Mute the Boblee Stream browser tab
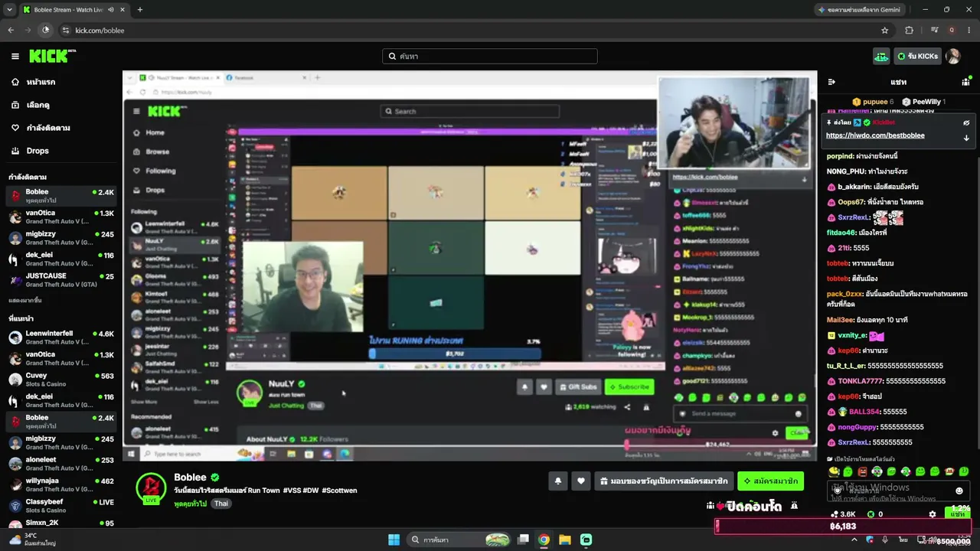 [x=111, y=10]
